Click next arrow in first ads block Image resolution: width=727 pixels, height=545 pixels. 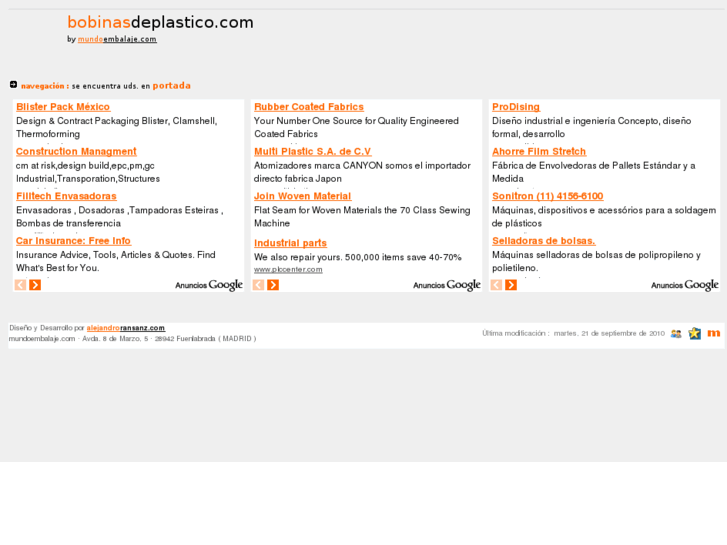[x=35, y=285]
